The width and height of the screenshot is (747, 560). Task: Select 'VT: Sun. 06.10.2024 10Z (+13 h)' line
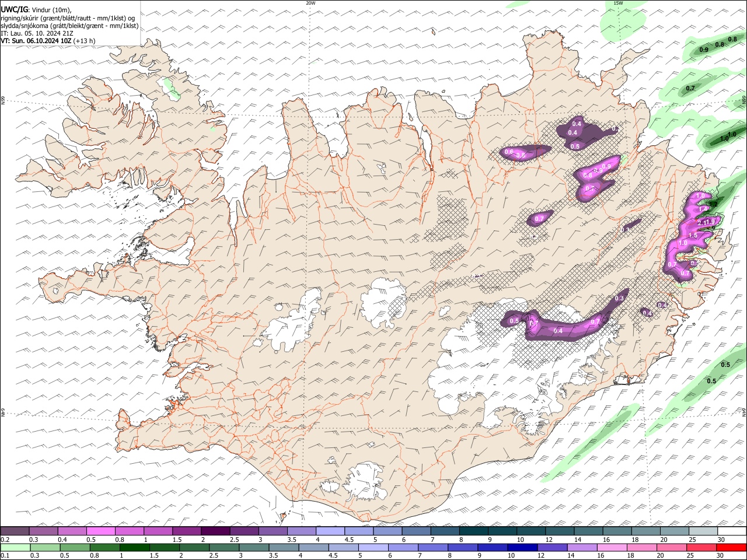click(x=48, y=41)
